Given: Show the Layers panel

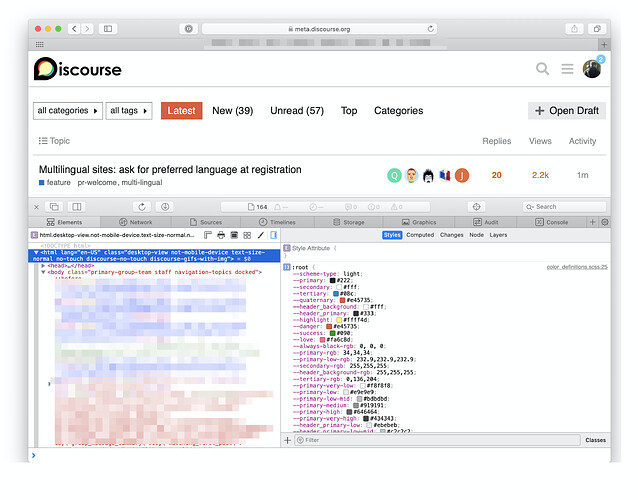Looking at the screenshot, I should (498, 235).
